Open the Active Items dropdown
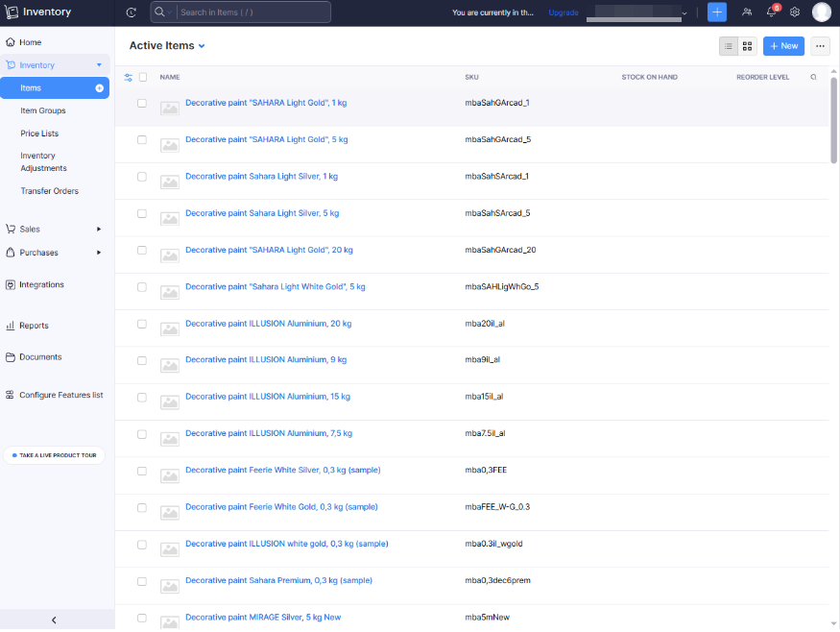Image resolution: width=840 pixels, height=632 pixels. pos(166,45)
